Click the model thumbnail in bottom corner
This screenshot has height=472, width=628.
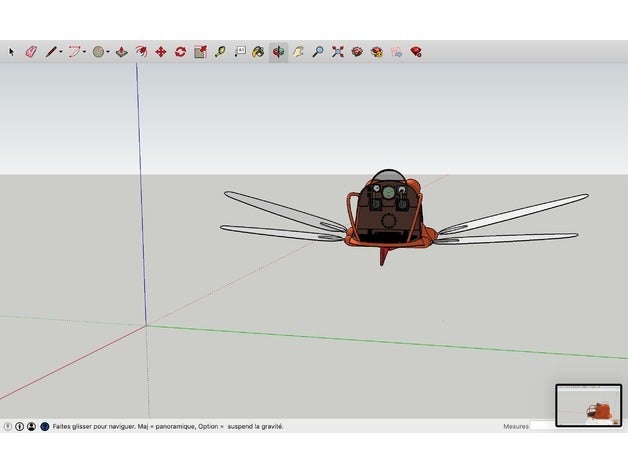coord(587,404)
